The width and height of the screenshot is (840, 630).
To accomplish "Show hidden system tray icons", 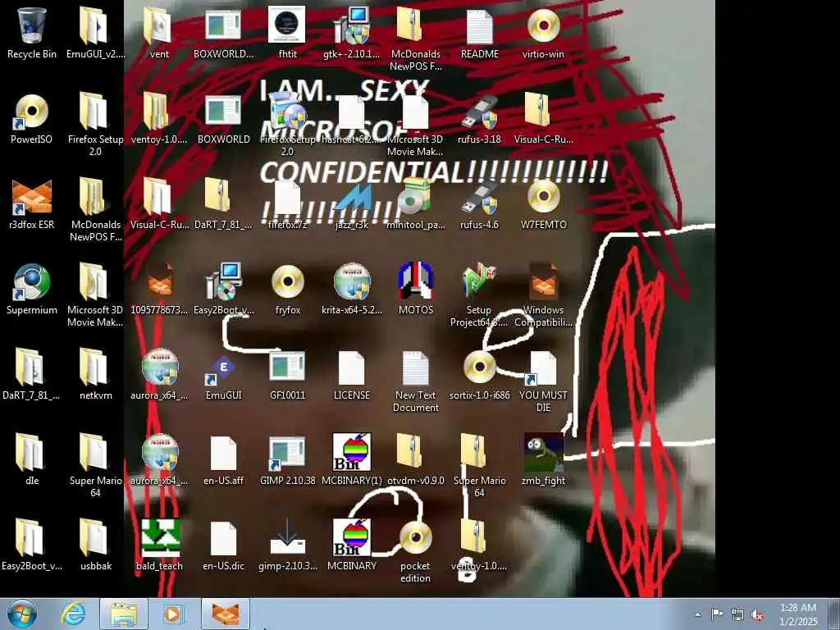I will pos(697,615).
